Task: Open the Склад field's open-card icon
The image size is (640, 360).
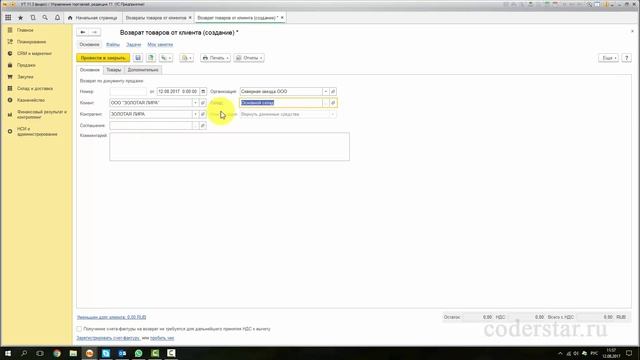Action: pyautogui.click(x=333, y=103)
